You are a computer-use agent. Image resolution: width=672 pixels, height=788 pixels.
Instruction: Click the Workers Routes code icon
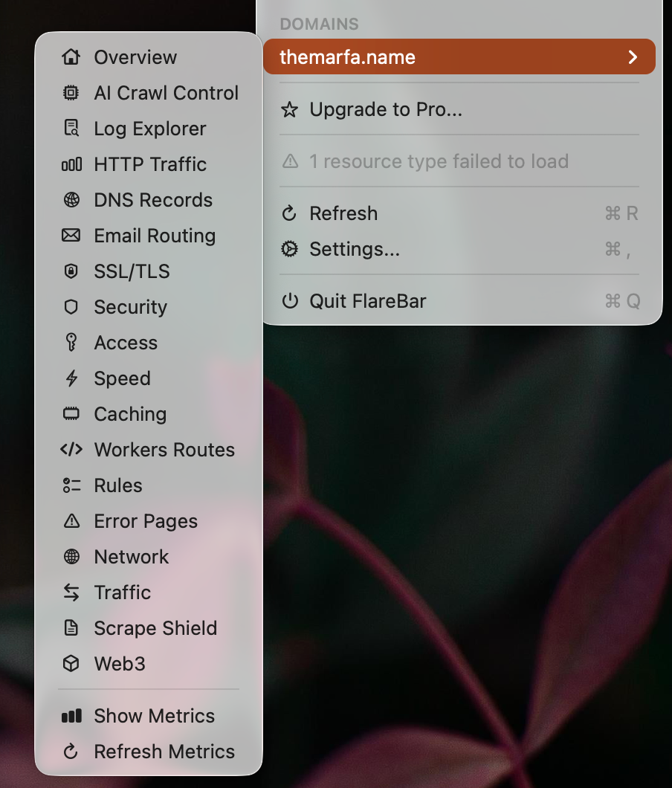click(x=71, y=450)
